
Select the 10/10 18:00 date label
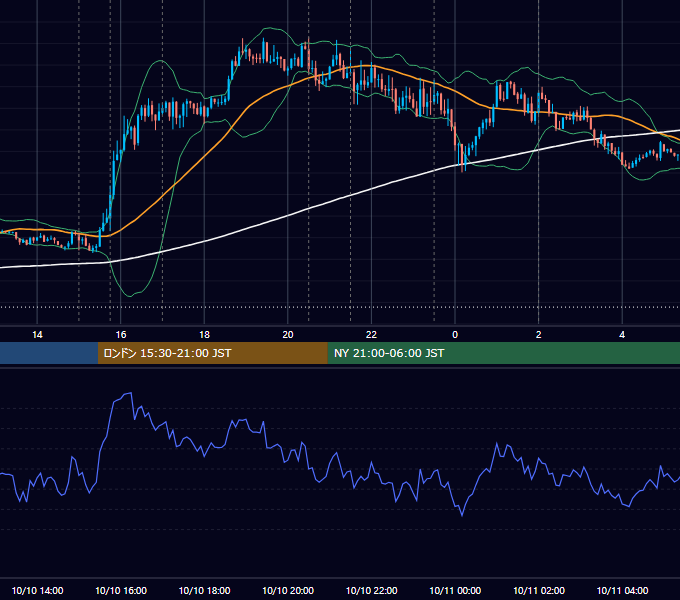click(204, 590)
